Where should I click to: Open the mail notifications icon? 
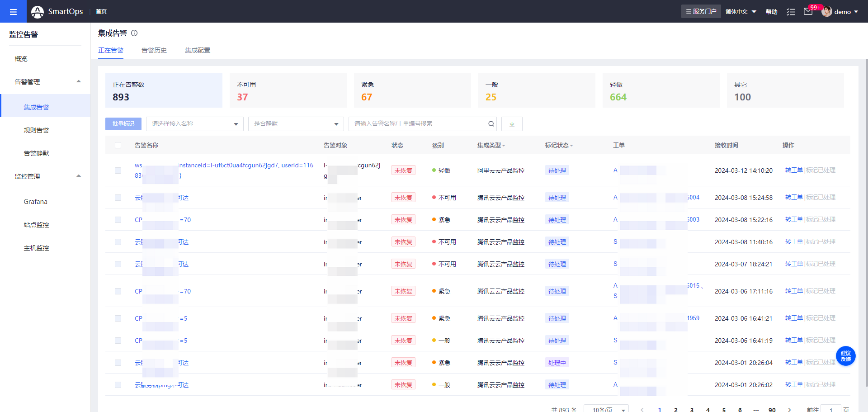[x=808, y=12]
